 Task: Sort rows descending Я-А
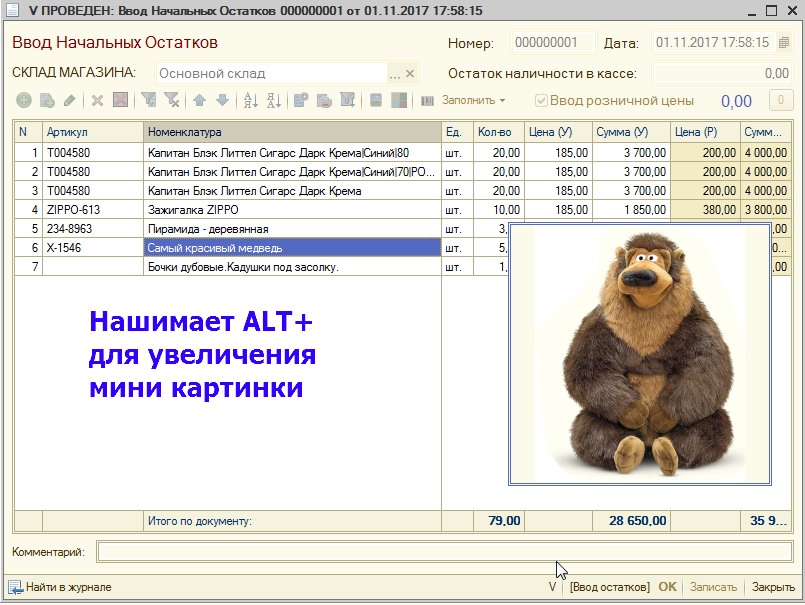point(274,100)
